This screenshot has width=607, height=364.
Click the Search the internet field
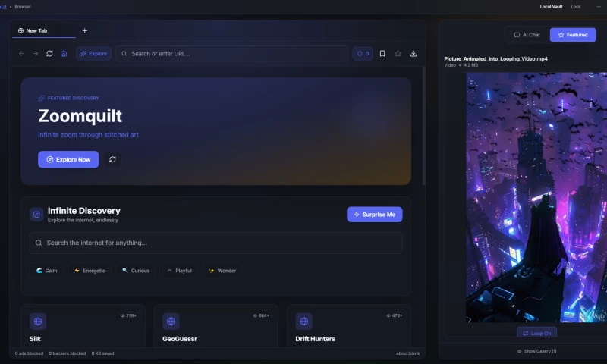point(216,243)
